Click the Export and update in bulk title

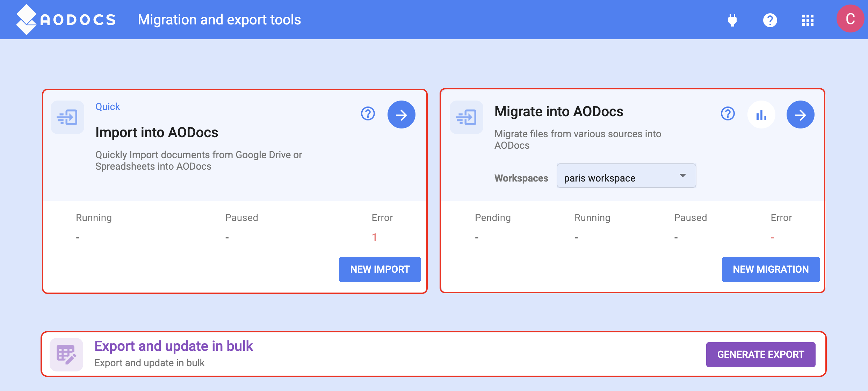point(174,346)
